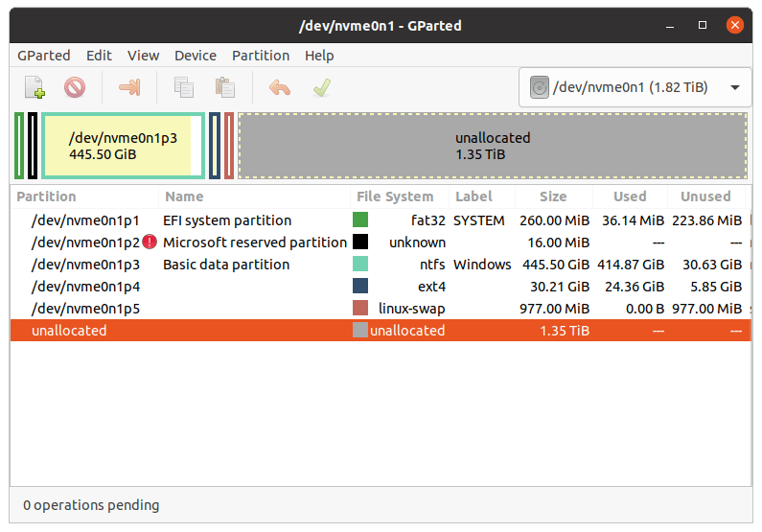Click the Paste partition toolbar icon
762x532 pixels.
(x=225, y=87)
